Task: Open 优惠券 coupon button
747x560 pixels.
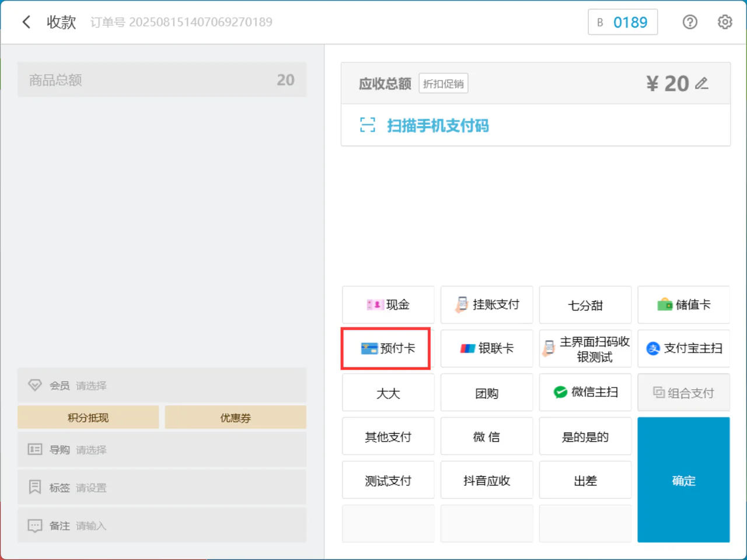Action: click(x=235, y=418)
